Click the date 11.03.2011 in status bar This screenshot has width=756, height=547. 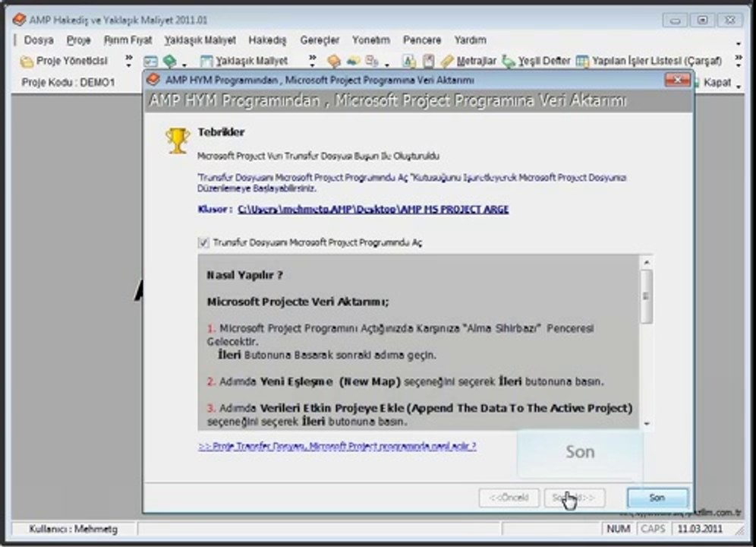pos(700,529)
